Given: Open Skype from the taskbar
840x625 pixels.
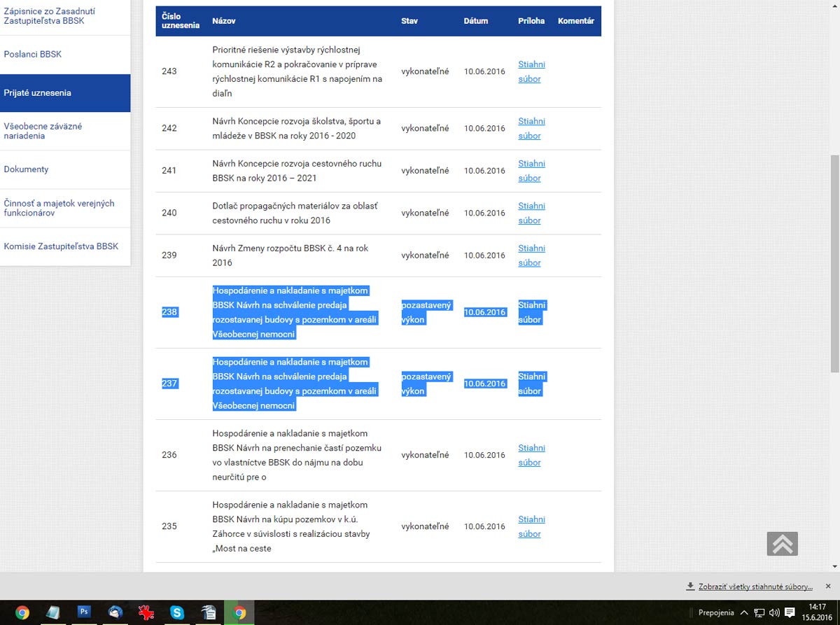Looking at the screenshot, I should coord(177,612).
